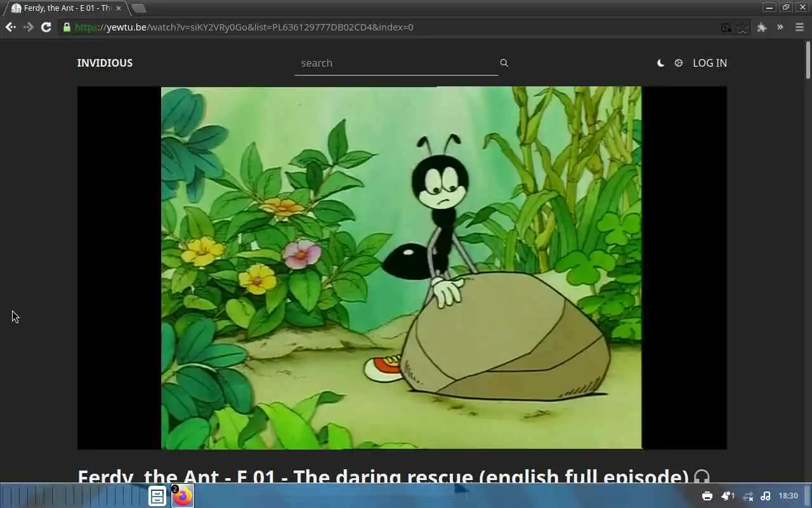
Task: Expand the toolbar overflow double chevron
Action: pyautogui.click(x=780, y=27)
